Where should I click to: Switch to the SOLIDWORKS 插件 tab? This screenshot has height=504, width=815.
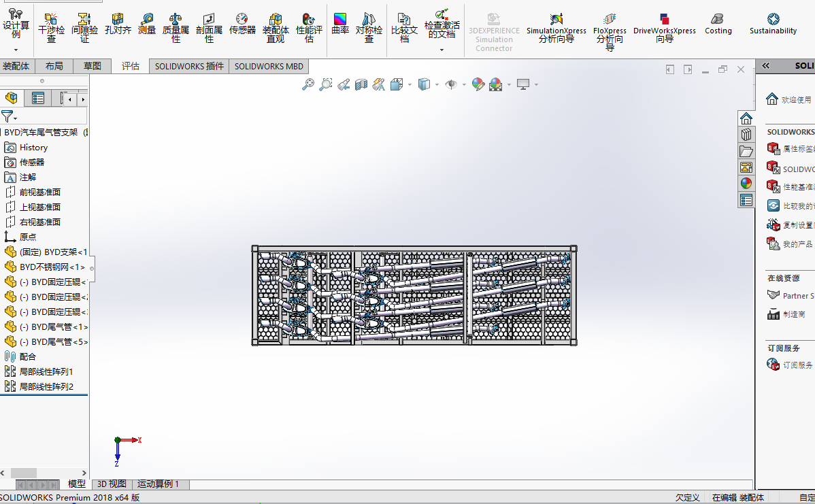[189, 66]
